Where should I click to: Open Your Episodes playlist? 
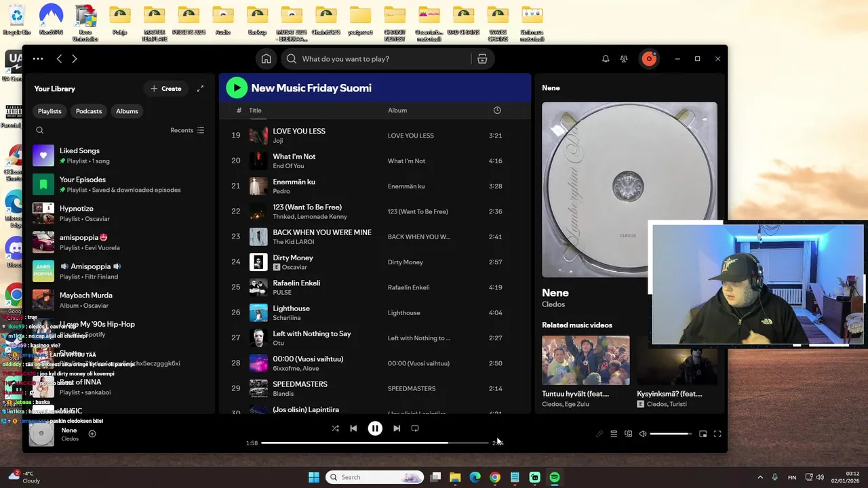[x=119, y=184]
